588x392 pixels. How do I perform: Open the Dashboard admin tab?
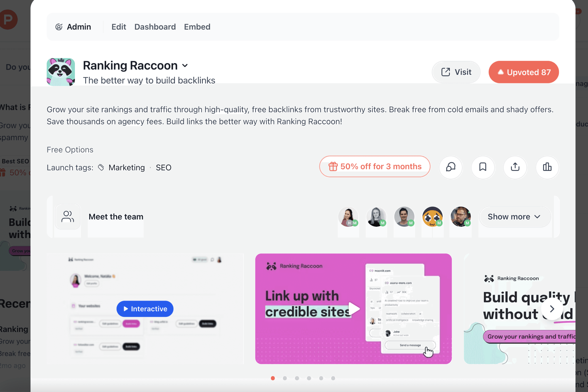(155, 27)
